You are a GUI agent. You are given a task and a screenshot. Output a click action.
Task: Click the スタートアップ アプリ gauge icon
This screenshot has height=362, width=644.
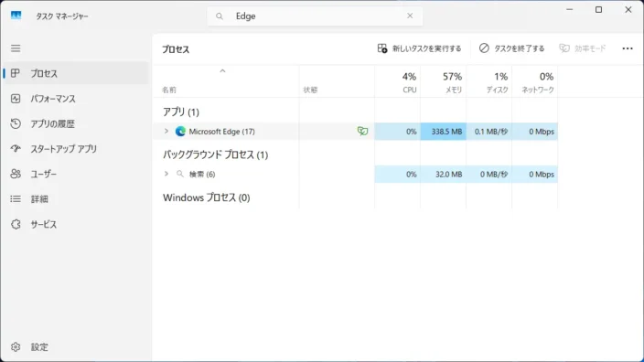[x=16, y=149]
